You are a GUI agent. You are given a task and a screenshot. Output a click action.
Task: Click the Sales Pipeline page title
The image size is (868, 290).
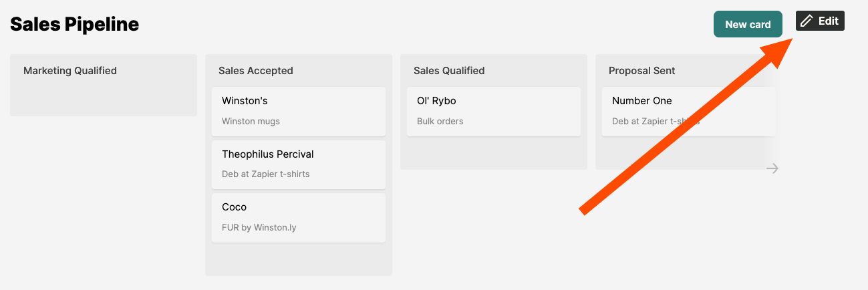[x=75, y=24]
